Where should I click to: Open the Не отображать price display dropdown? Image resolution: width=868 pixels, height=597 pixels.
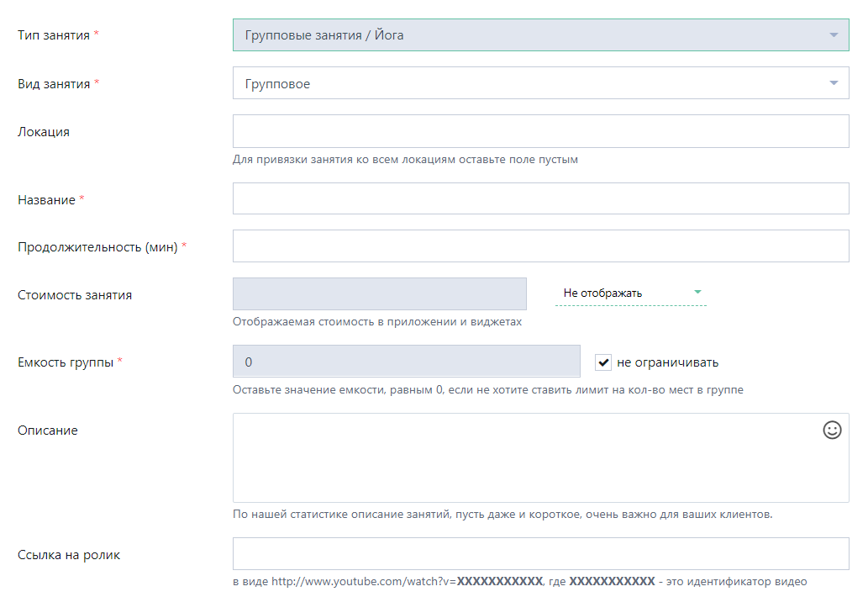(631, 293)
